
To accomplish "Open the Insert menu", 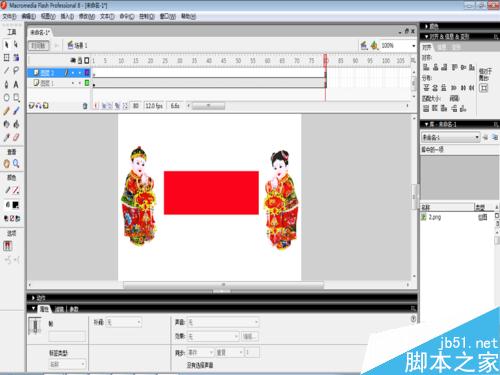I will pos(67,16).
